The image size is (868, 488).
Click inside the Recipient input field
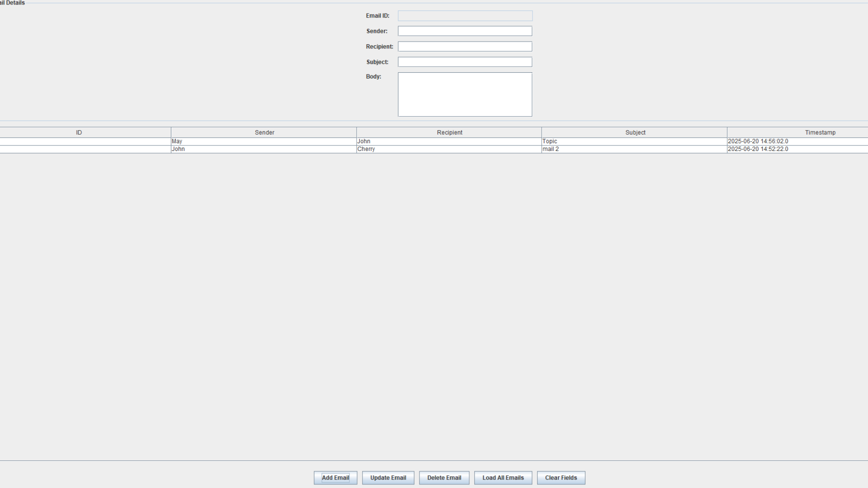(x=465, y=46)
